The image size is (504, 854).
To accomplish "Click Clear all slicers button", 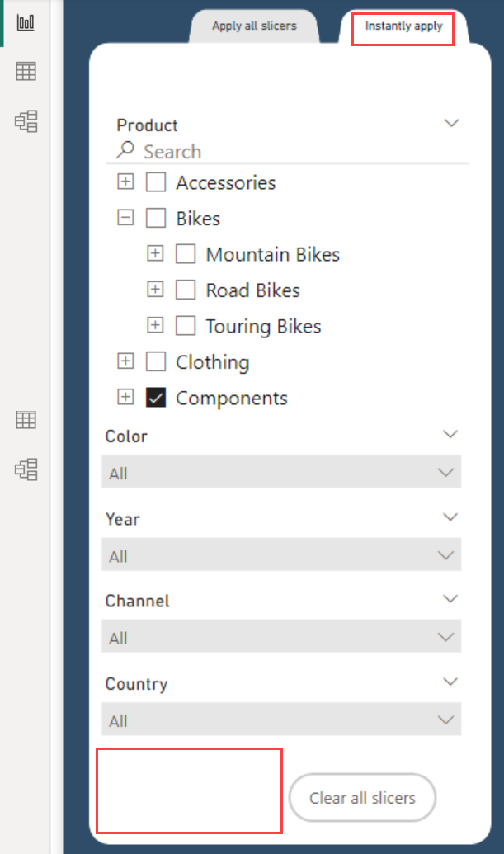I will pyautogui.click(x=362, y=798).
